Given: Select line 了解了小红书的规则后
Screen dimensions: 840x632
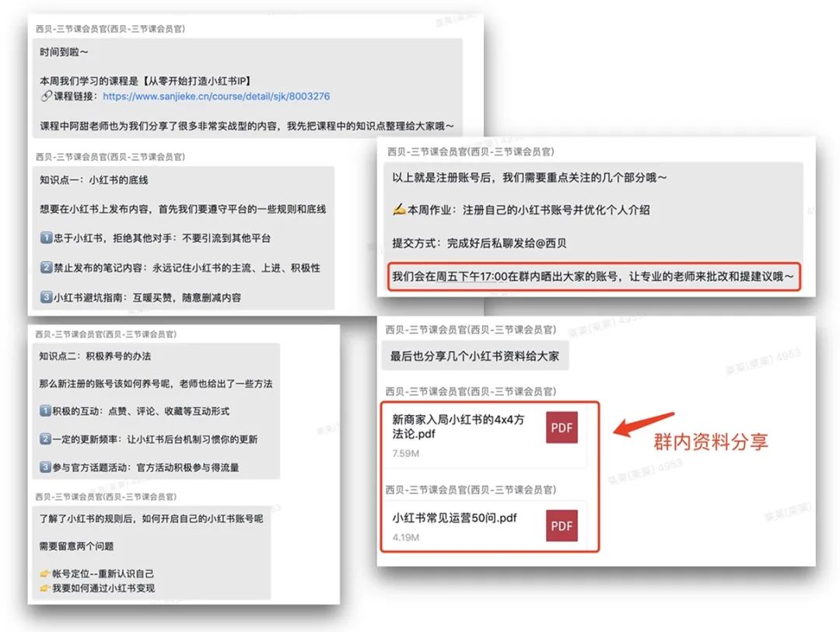Looking at the screenshot, I should (x=151, y=519).
